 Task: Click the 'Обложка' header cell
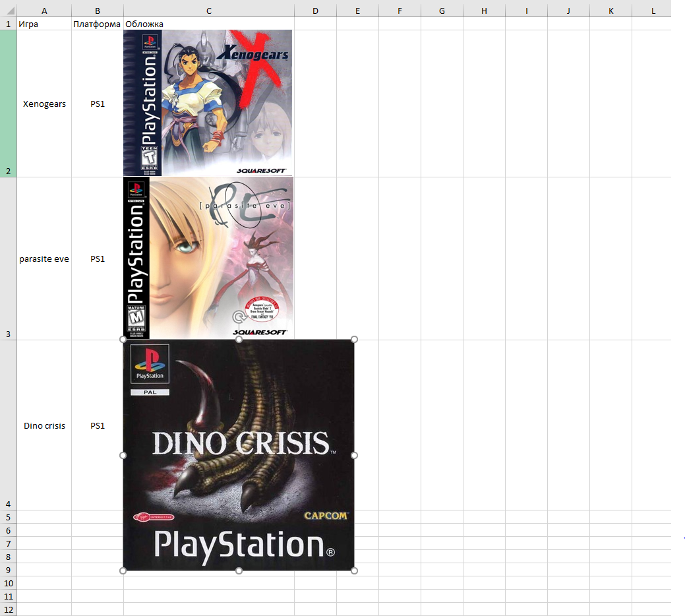point(209,24)
